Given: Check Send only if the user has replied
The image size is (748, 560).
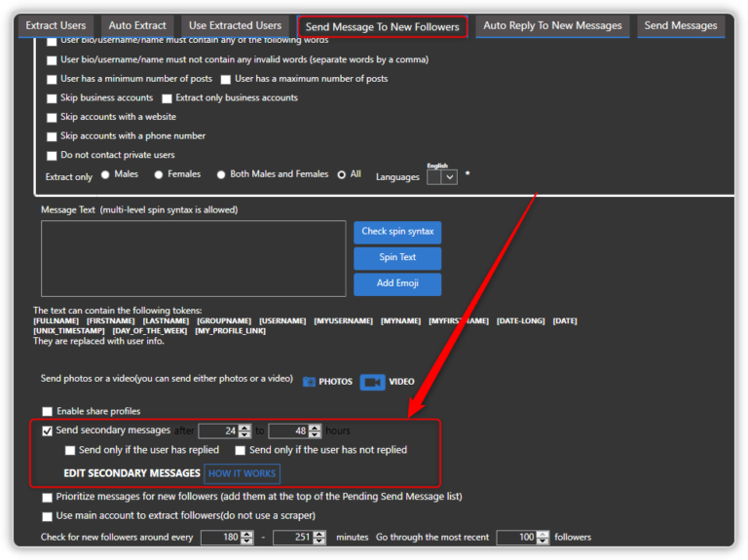Looking at the screenshot, I should pos(70,450).
